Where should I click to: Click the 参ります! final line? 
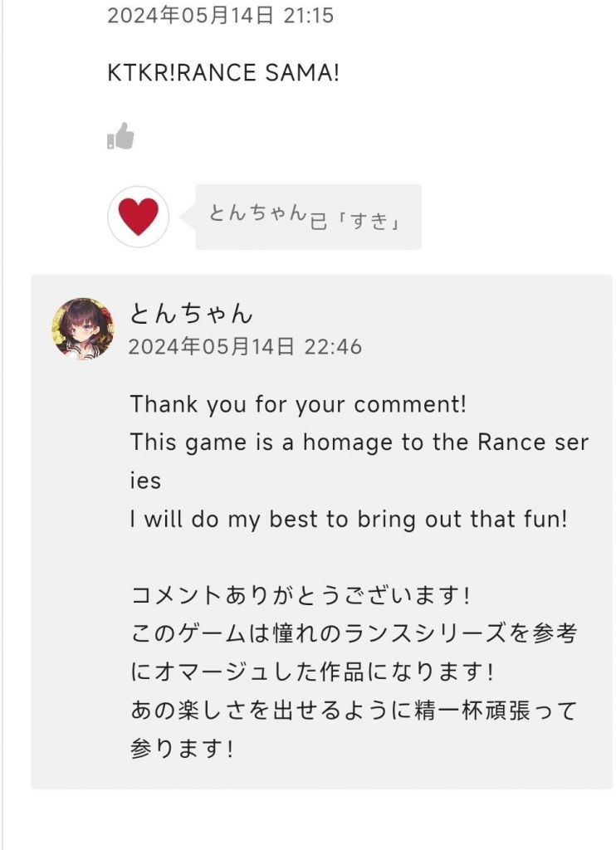click(183, 748)
